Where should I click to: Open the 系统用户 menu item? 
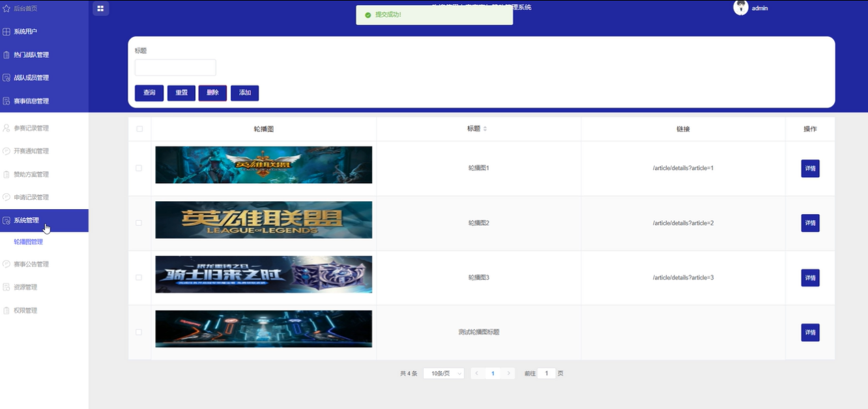[x=44, y=31]
